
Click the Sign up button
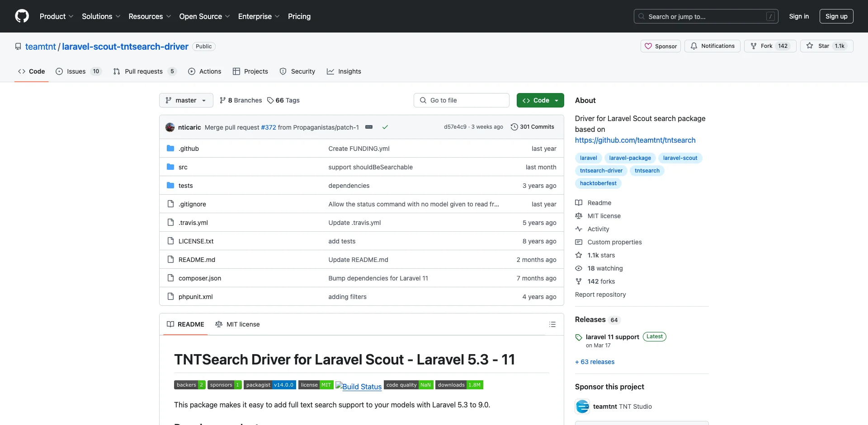(836, 16)
